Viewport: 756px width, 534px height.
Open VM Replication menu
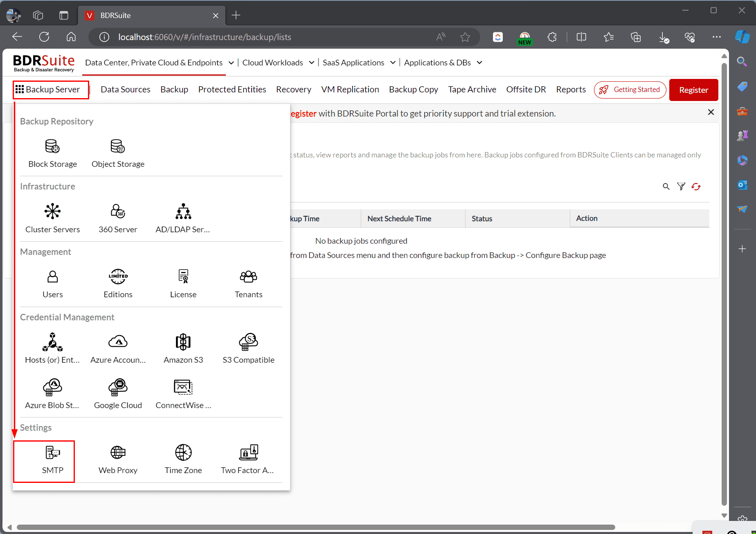coord(350,90)
